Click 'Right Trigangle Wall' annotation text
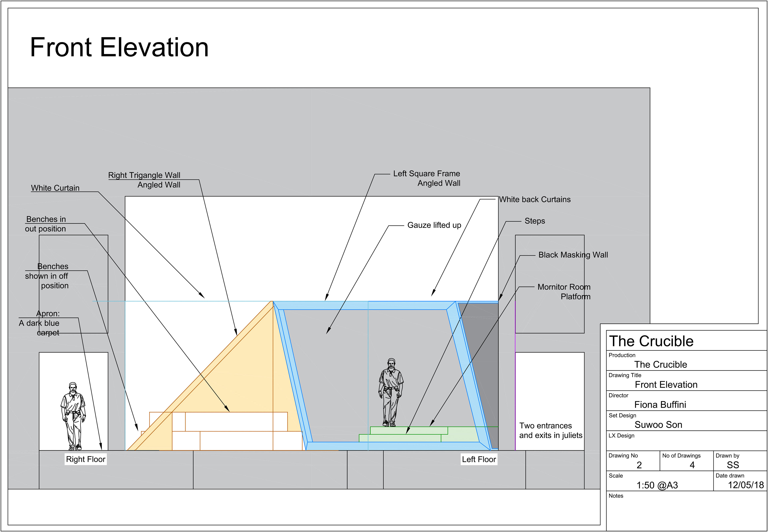 [144, 175]
